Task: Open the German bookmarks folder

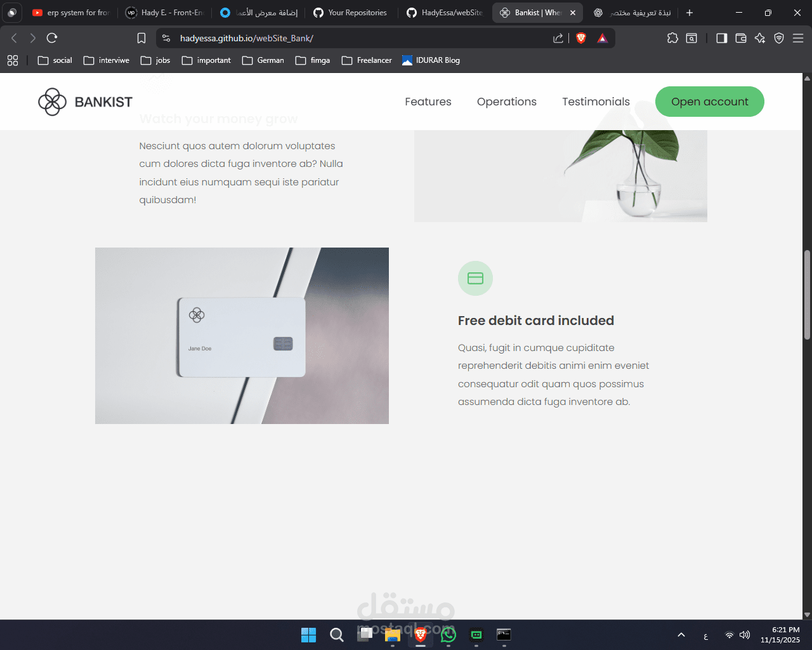Action: 263,60
